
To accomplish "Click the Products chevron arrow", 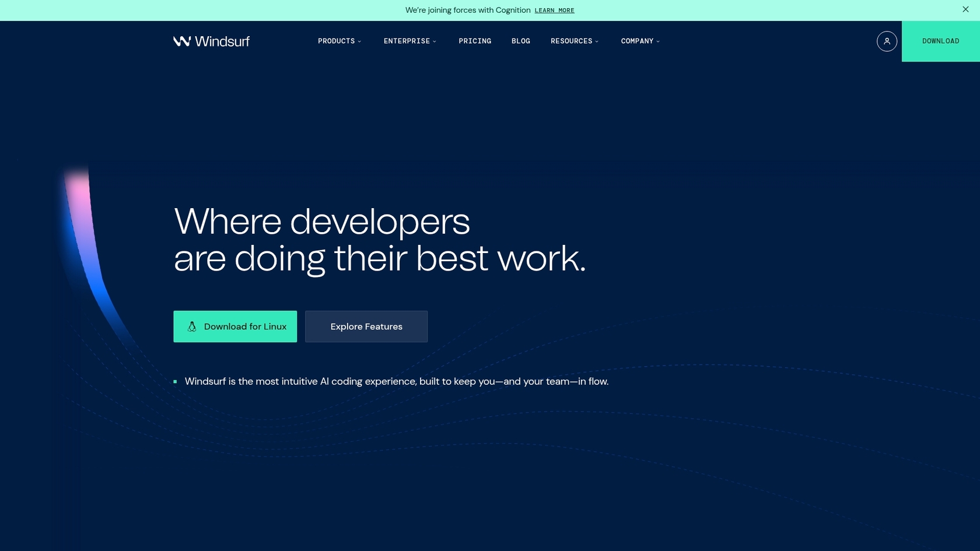I will coord(359,41).
